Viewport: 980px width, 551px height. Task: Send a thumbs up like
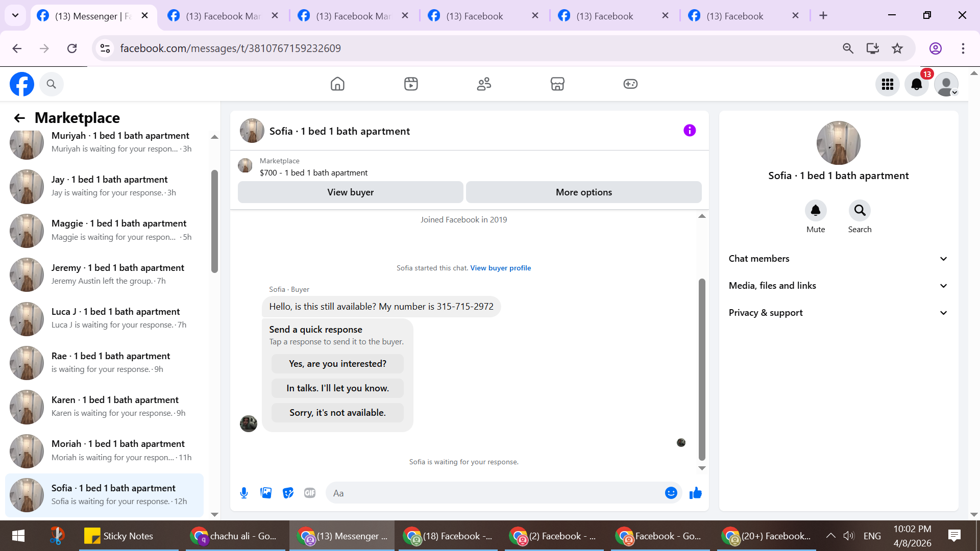[695, 493]
